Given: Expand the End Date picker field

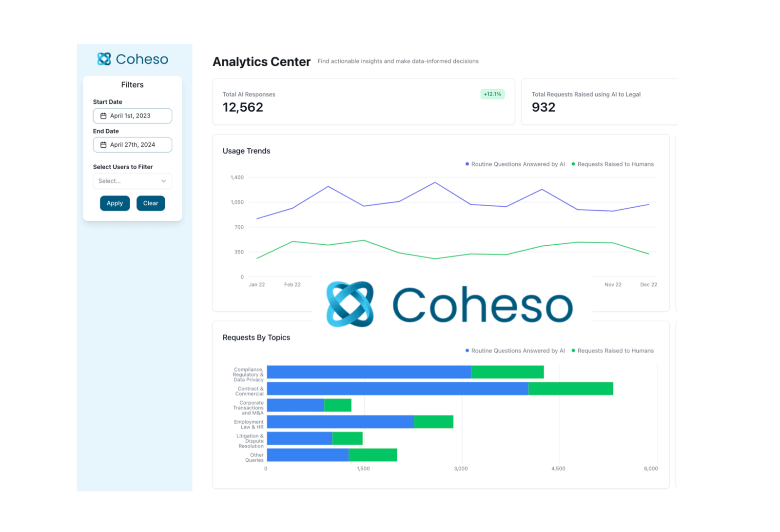Looking at the screenshot, I should [132, 144].
